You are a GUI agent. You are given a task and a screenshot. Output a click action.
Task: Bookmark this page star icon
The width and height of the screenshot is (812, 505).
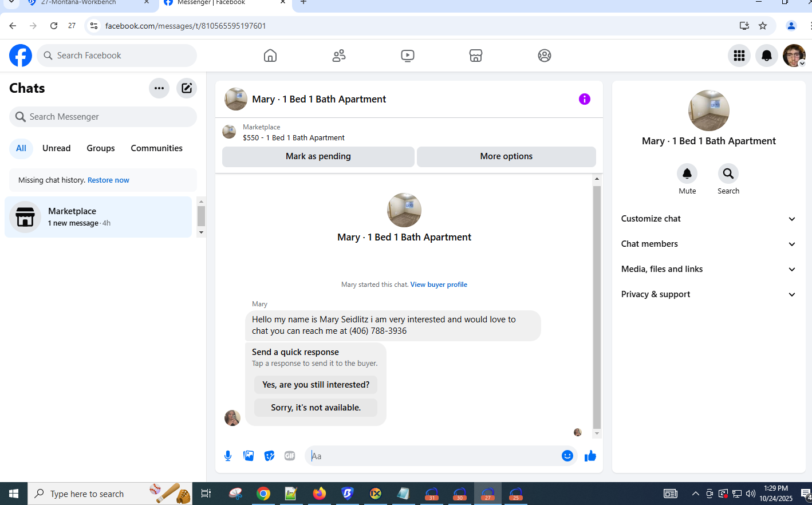763,26
